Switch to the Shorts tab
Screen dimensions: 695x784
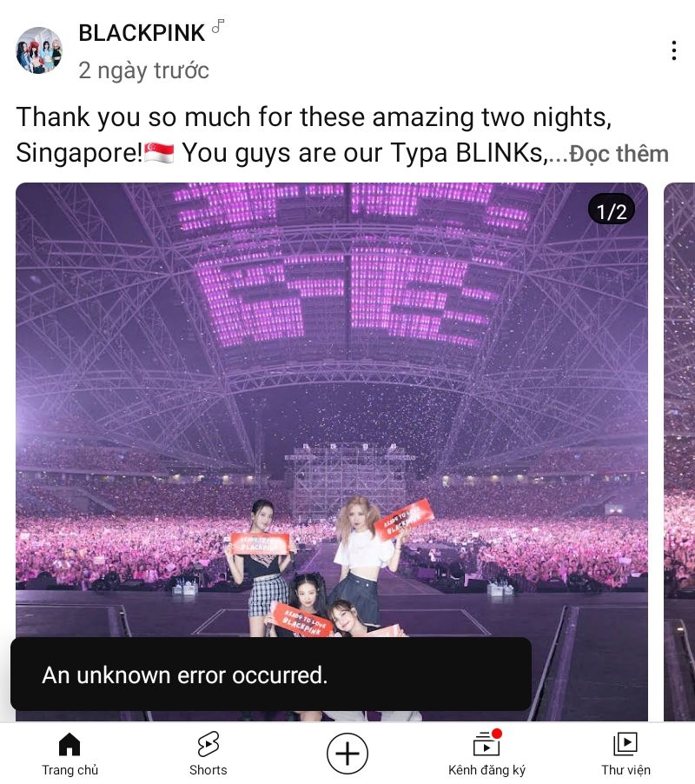(208, 754)
